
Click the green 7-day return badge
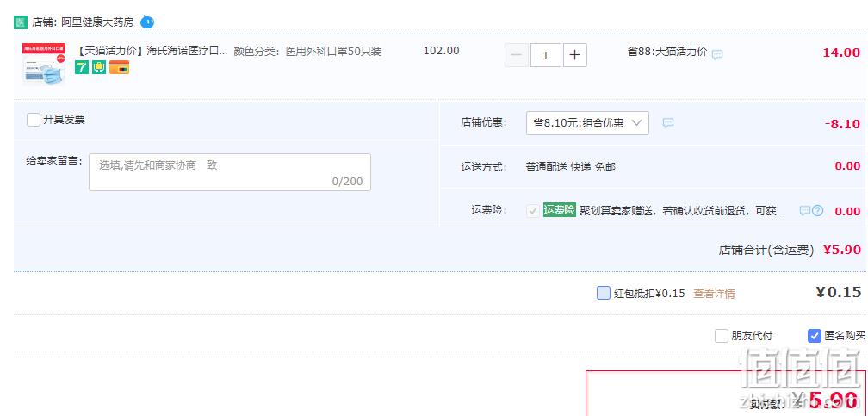pos(82,67)
